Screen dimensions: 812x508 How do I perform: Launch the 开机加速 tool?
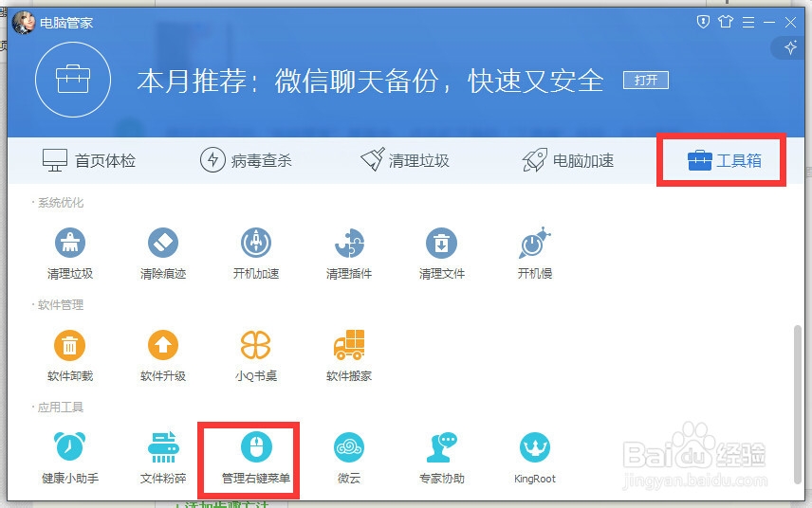(x=256, y=253)
